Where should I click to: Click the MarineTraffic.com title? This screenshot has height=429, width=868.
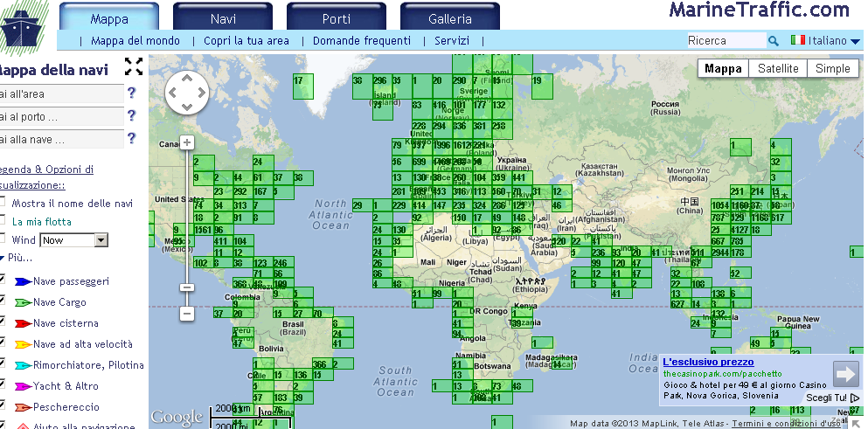point(759,10)
